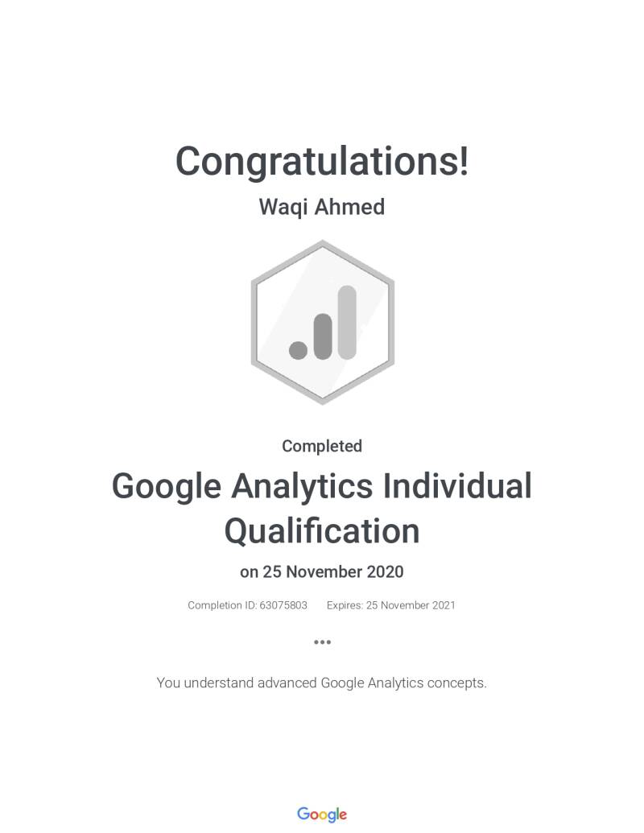644x833 pixels.
Task: Click the word "Qualification"
Action: (322, 531)
